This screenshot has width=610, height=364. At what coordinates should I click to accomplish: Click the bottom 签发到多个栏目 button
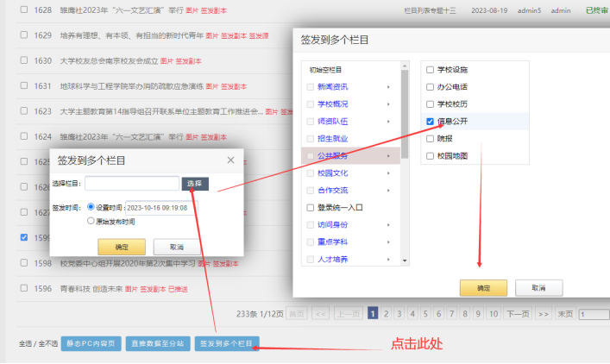(226, 343)
